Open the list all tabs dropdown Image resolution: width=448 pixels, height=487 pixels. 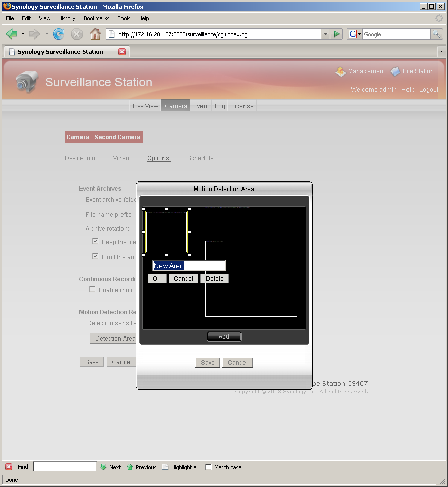pos(441,51)
